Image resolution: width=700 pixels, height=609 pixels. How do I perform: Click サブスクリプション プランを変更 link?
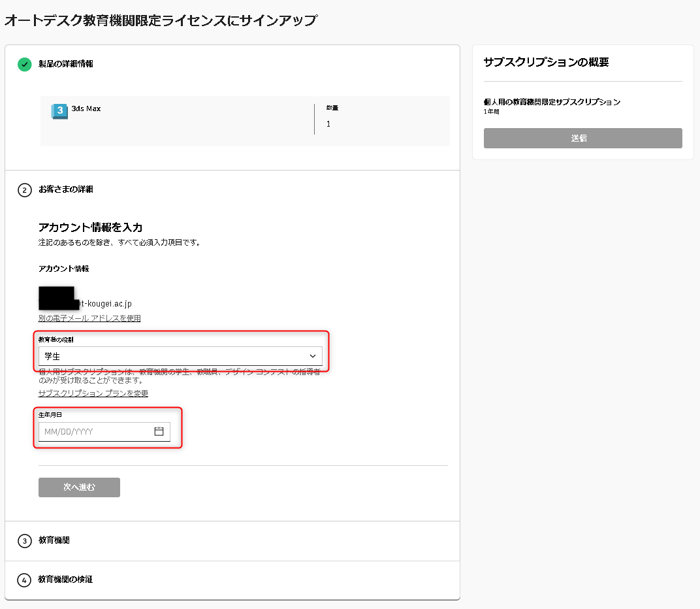(93, 393)
